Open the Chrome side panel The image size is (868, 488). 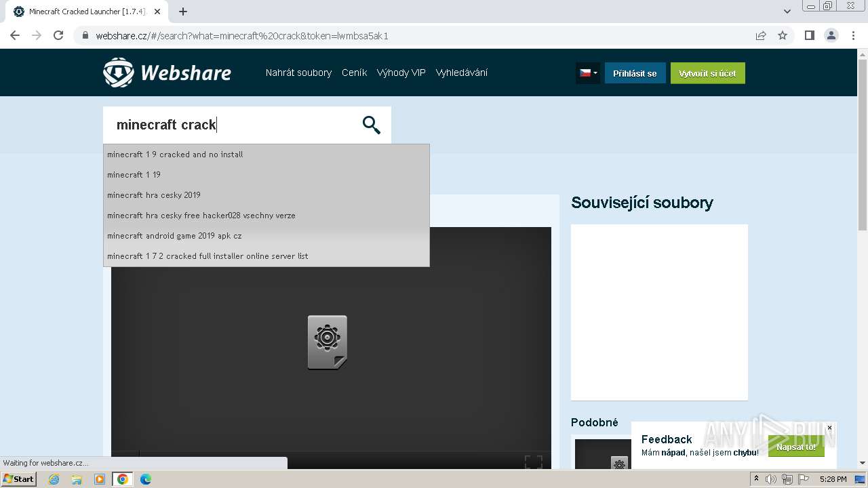809,35
